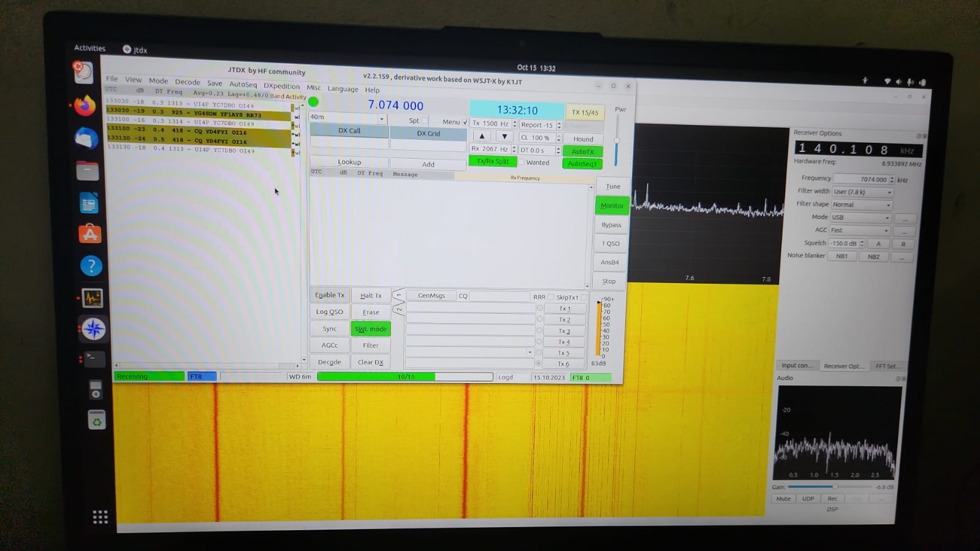The height and width of the screenshot is (551, 980).
Task: Click the Hound button
Action: click(x=583, y=139)
